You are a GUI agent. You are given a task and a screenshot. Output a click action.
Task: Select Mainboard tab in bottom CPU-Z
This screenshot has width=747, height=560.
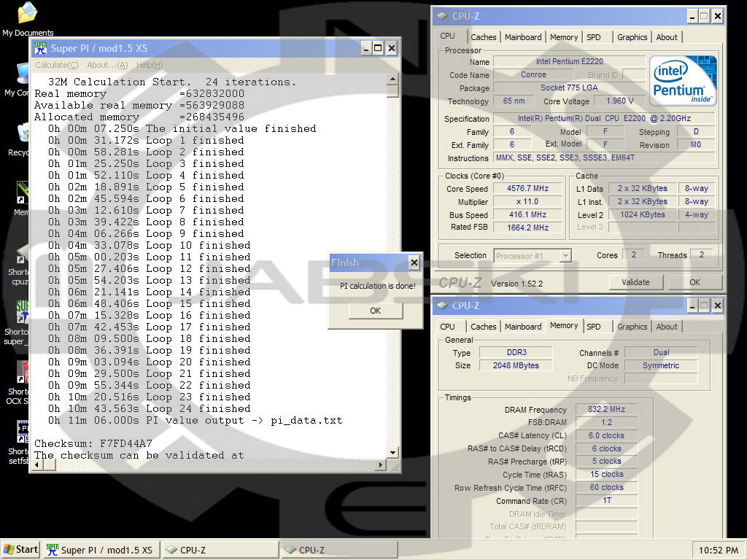(522, 327)
